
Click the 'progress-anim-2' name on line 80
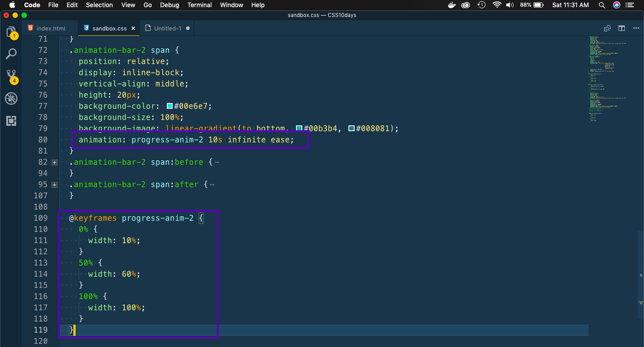pyautogui.click(x=167, y=140)
